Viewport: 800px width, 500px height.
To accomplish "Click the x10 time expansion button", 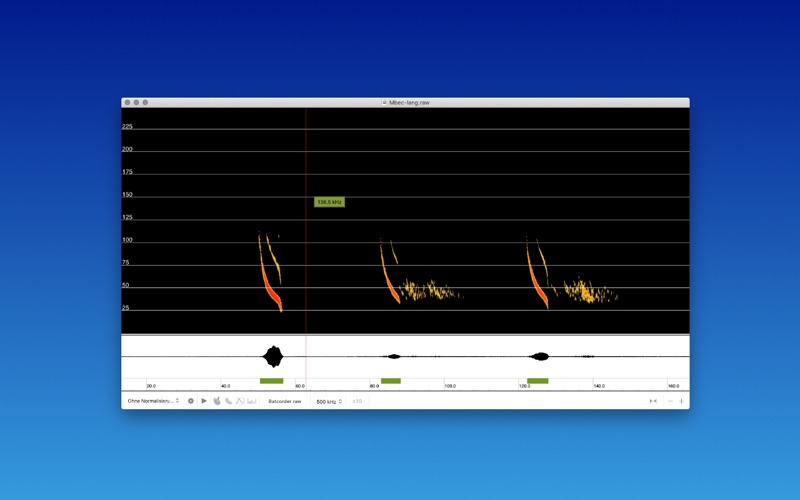I will click(357, 402).
